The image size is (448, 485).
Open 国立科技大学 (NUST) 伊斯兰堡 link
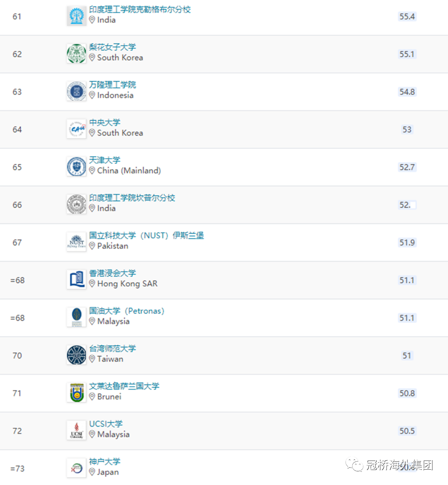(x=146, y=235)
